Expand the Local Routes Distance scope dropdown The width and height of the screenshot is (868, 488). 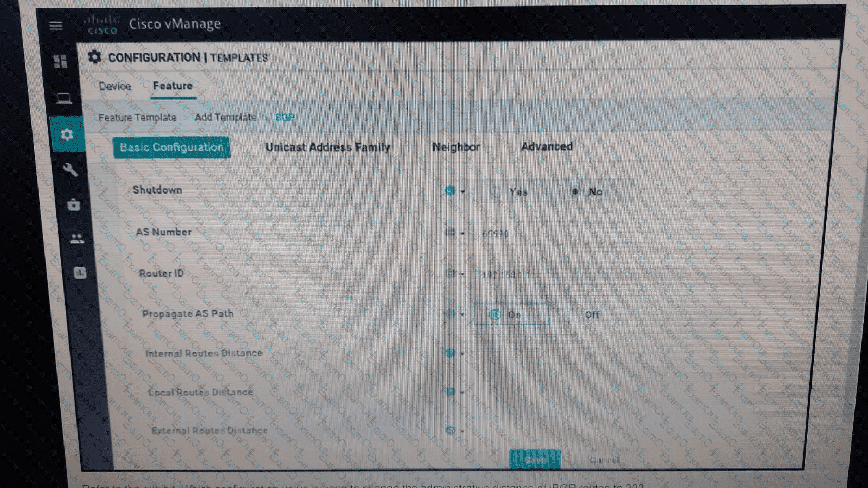(x=455, y=391)
